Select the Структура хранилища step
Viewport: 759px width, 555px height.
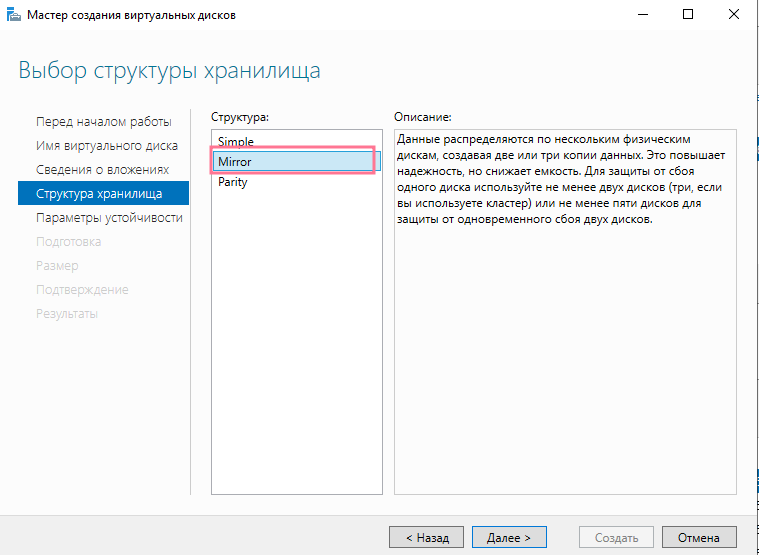[x=98, y=194]
